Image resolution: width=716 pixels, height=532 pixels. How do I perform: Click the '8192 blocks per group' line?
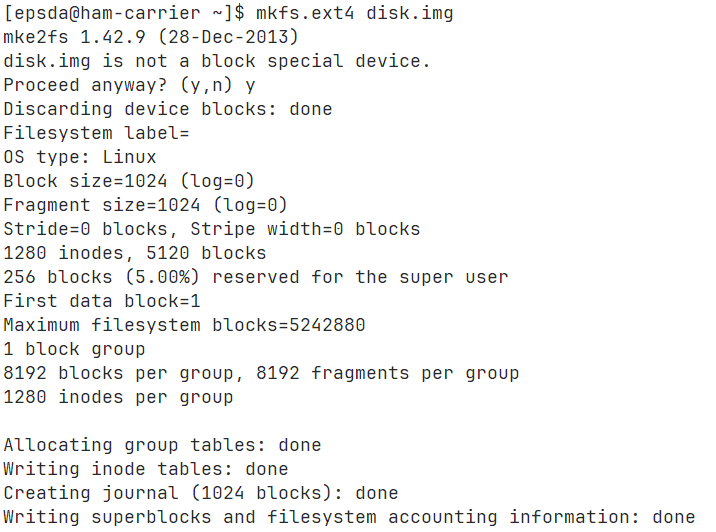[x=261, y=374]
